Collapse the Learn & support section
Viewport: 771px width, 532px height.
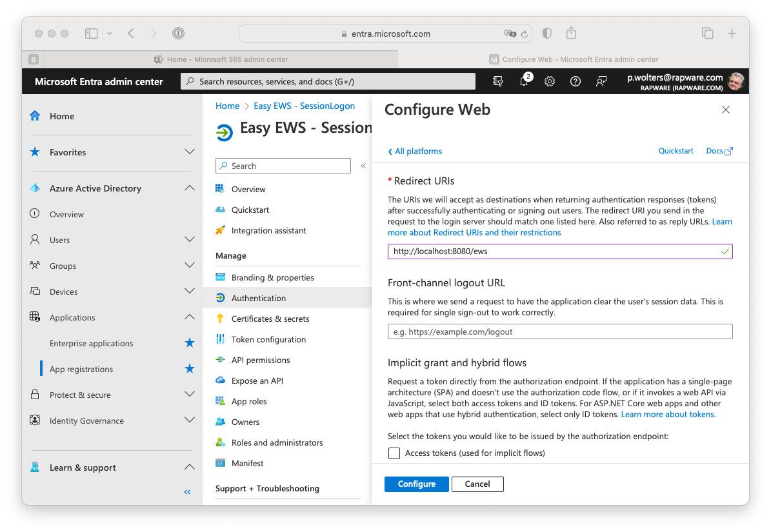(x=189, y=467)
